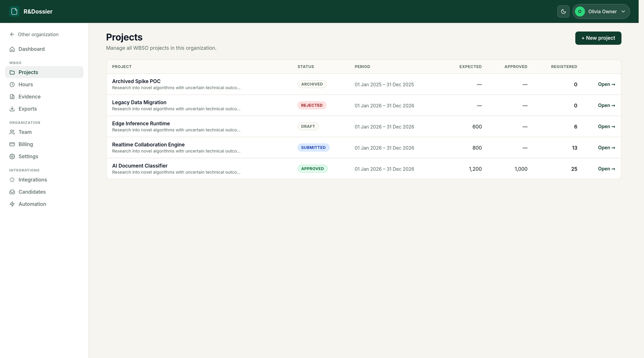The width and height of the screenshot is (644, 358).
Task: Toggle dark mode with moon icon
Action: click(x=563, y=11)
